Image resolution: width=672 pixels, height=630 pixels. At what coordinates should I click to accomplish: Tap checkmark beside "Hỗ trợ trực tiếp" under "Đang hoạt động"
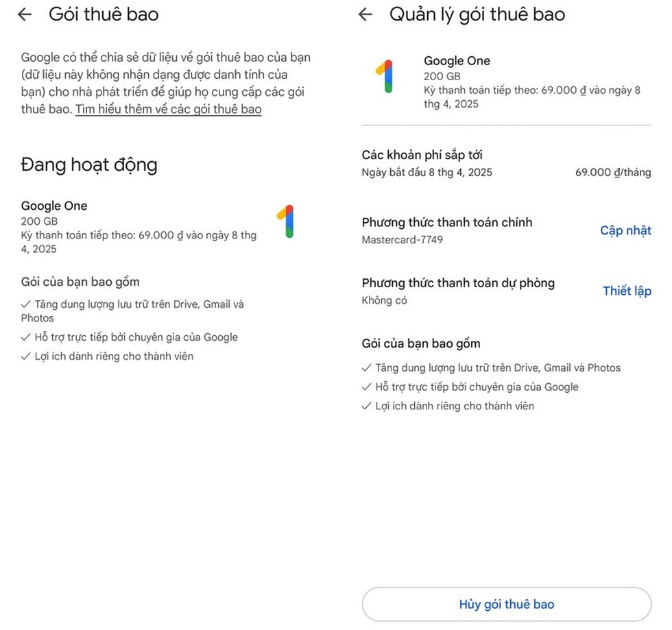[x=25, y=337]
